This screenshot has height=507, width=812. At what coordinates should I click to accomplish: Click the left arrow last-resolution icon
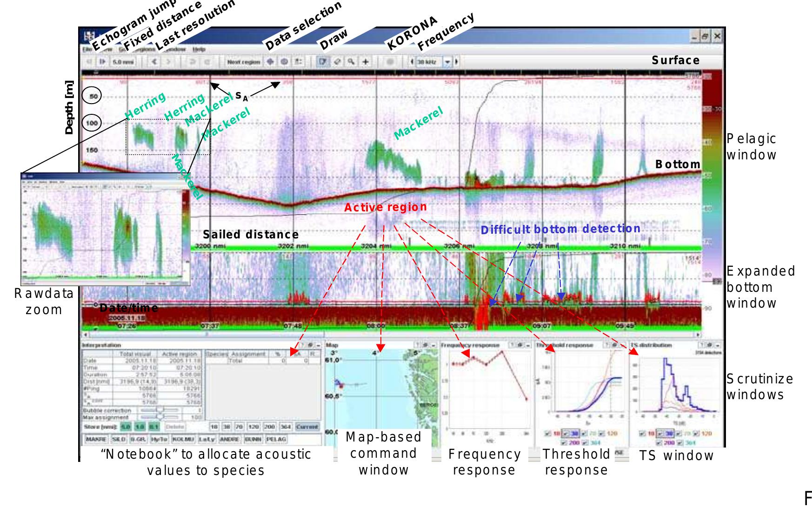click(x=154, y=62)
